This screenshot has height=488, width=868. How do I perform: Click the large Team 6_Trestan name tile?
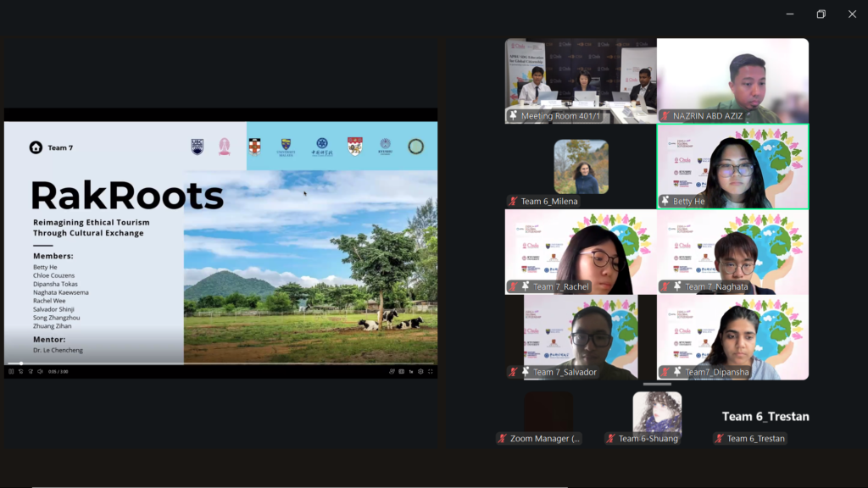point(765,416)
